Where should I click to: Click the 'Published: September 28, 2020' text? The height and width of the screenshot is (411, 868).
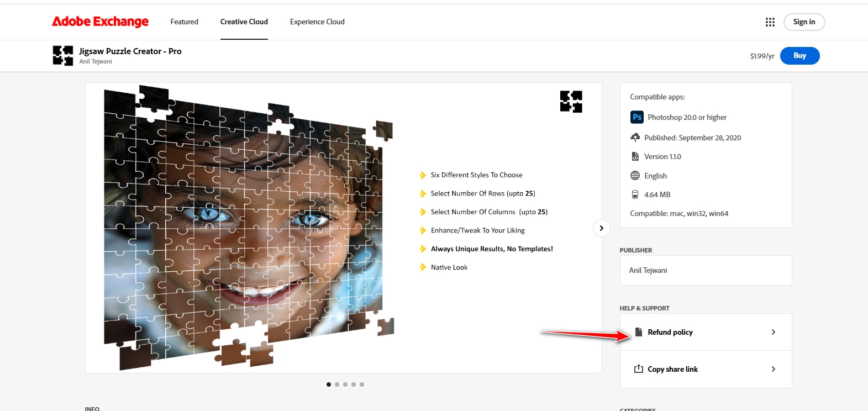coord(692,138)
